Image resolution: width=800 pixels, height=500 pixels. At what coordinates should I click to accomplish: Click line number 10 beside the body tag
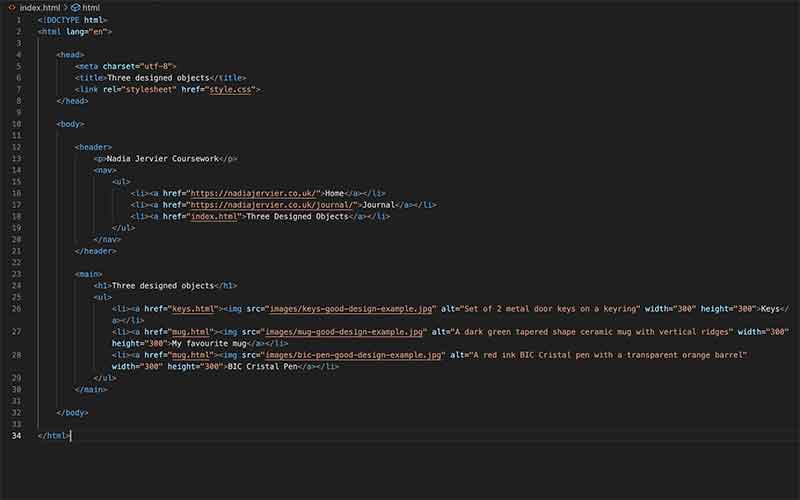(17, 124)
